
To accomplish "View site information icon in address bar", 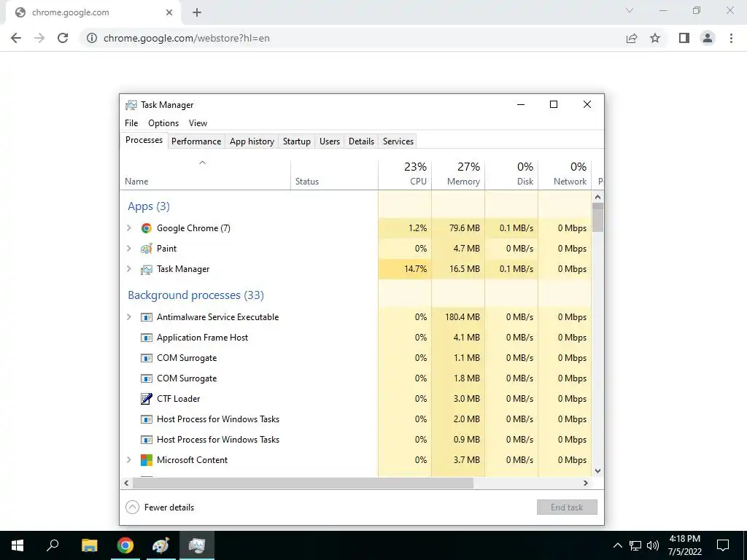I will coord(91,38).
